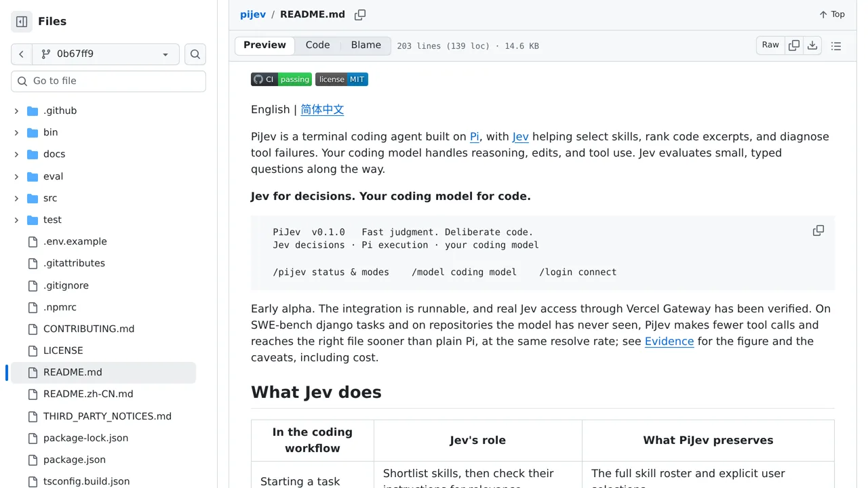Click the bin folder icon
Screen dimensions: 868x488
point(33,132)
